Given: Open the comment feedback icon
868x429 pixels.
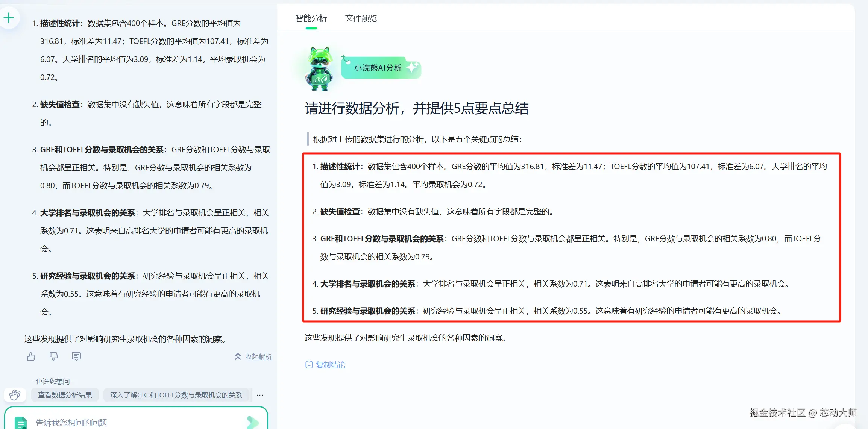Looking at the screenshot, I should pos(76,356).
